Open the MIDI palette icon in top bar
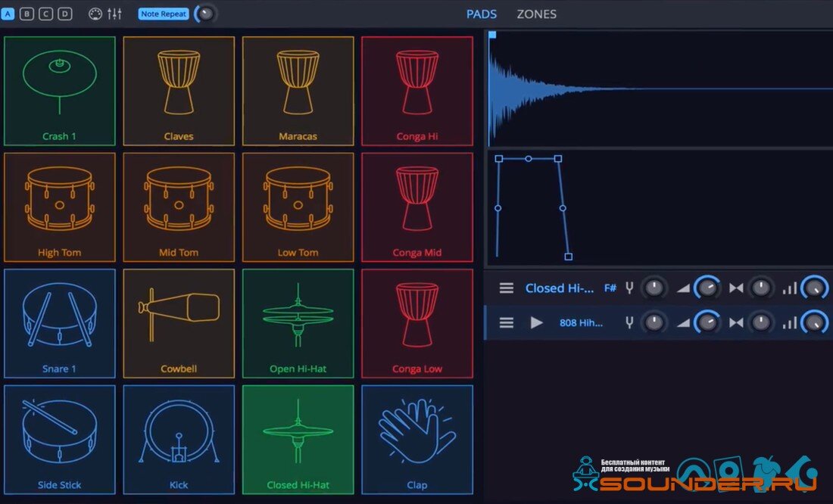 (x=95, y=14)
